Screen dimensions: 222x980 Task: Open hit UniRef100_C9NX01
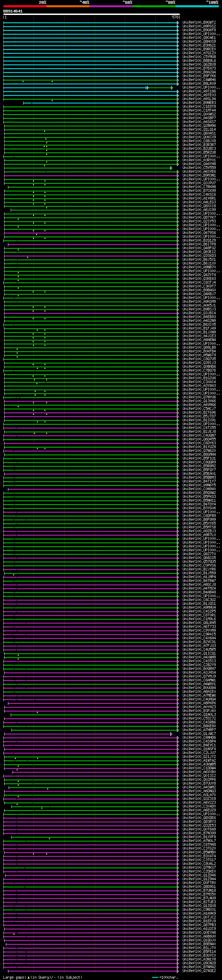[199, 910]
